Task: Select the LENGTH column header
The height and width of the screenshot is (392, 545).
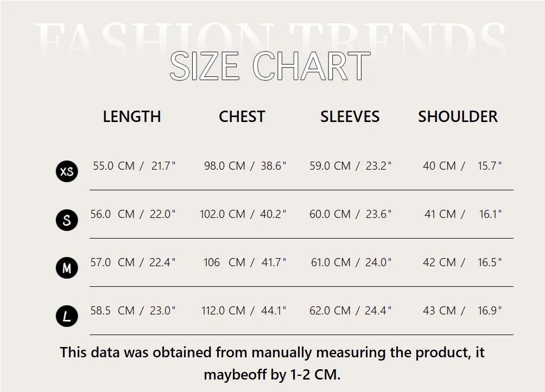Action: coord(132,117)
